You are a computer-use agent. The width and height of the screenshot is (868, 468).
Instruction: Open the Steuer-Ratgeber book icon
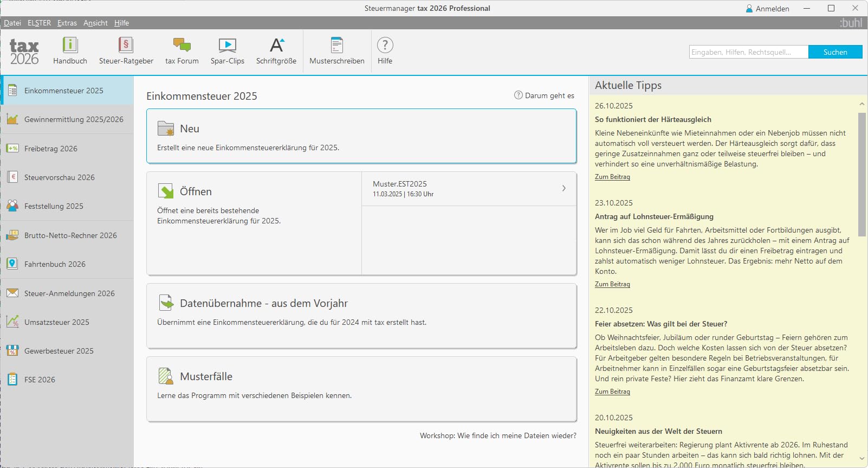(126, 45)
